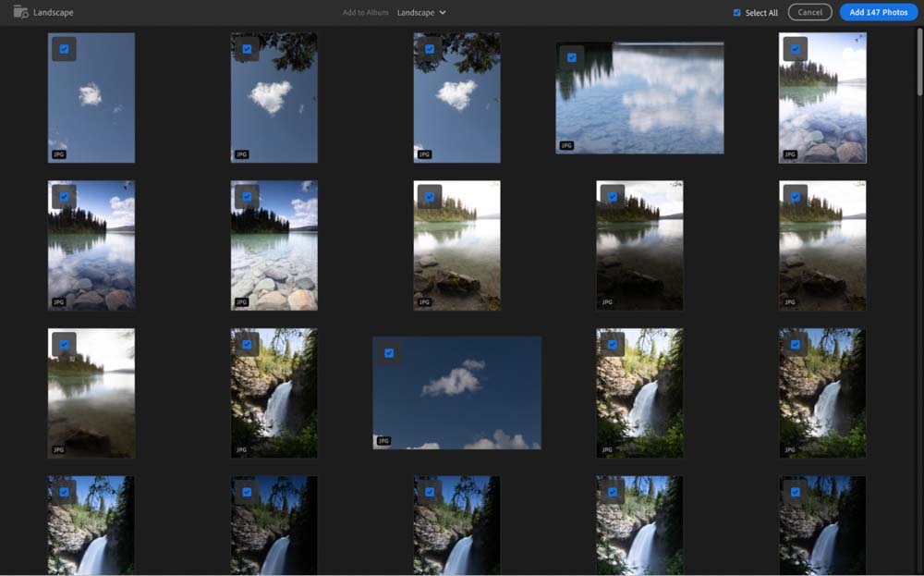Uncheck the third photo in the second row

pos(430,197)
